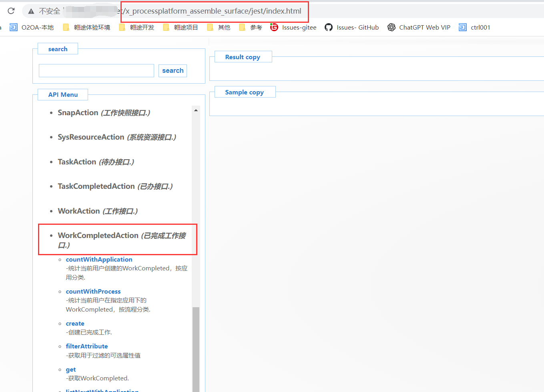Collapse the WorkCompletedAction menu entry
The width and height of the screenshot is (544, 392).
pos(122,240)
